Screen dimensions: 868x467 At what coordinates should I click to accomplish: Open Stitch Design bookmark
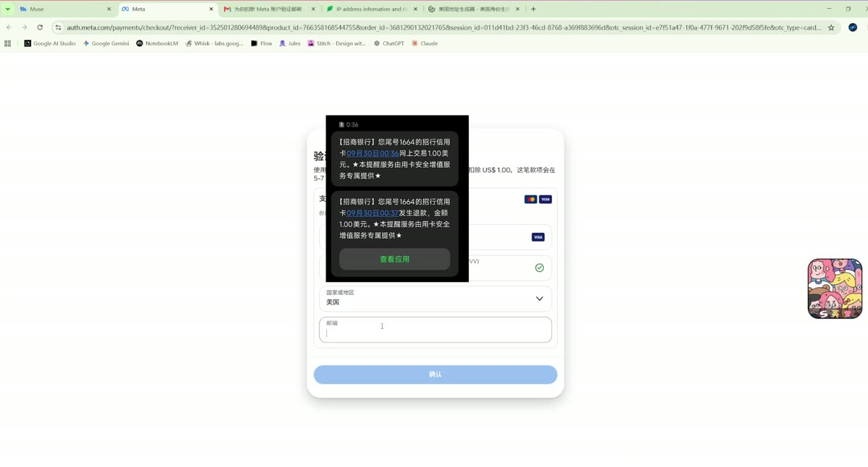point(337,43)
